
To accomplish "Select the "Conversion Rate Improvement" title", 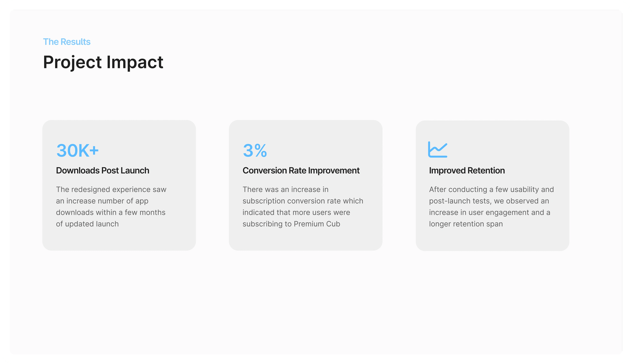I will pos(301,171).
